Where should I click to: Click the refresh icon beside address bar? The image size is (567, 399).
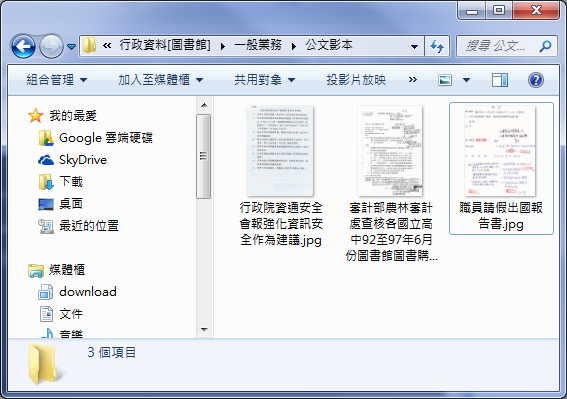[437, 46]
